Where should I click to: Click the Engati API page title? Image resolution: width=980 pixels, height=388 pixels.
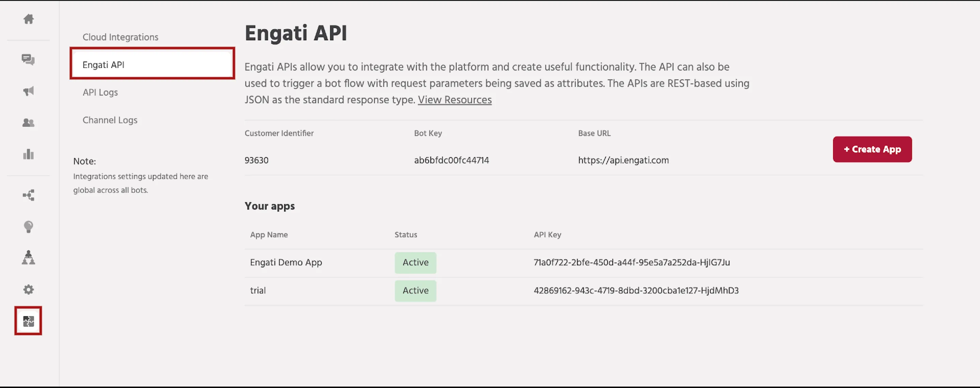(296, 33)
